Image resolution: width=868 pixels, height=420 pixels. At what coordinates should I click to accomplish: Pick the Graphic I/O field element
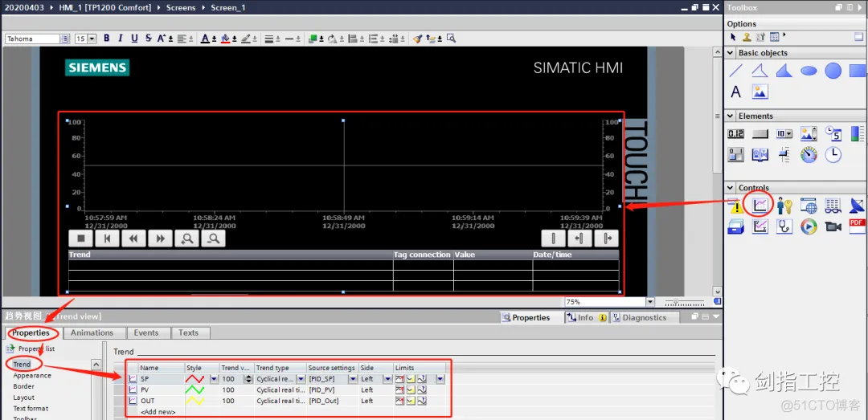[809, 134]
